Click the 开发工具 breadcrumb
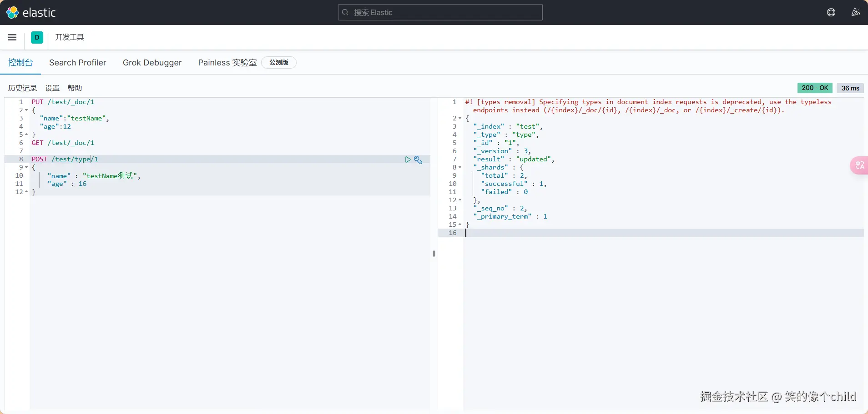 click(70, 37)
